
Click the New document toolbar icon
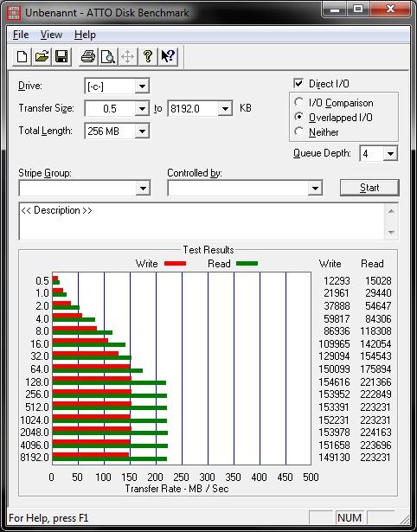(22, 56)
